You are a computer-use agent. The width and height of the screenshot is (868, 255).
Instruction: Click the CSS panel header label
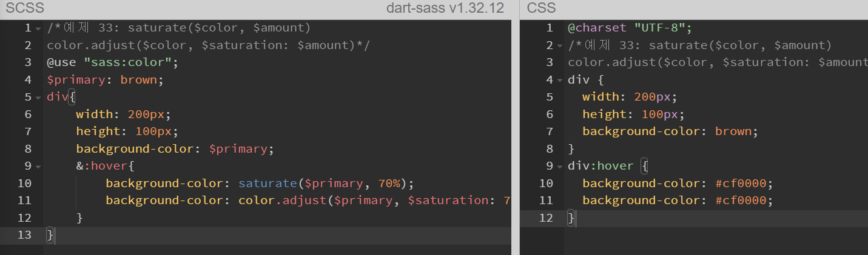pyautogui.click(x=541, y=8)
